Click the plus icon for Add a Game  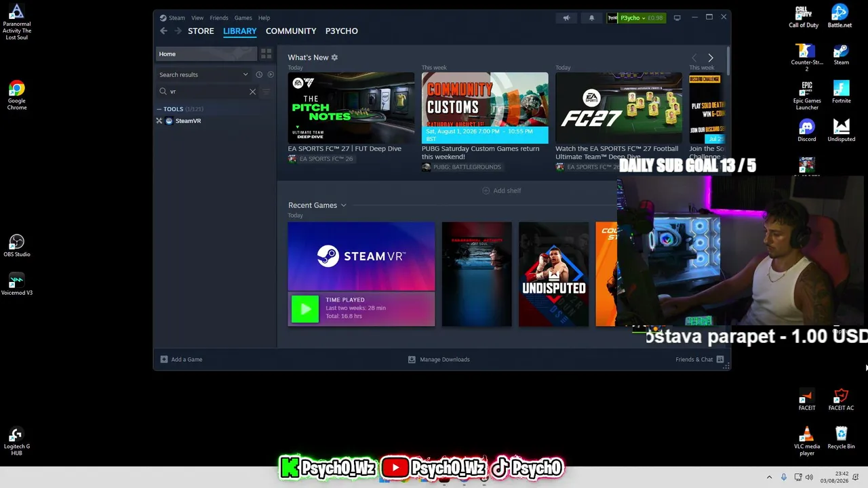[x=164, y=359]
